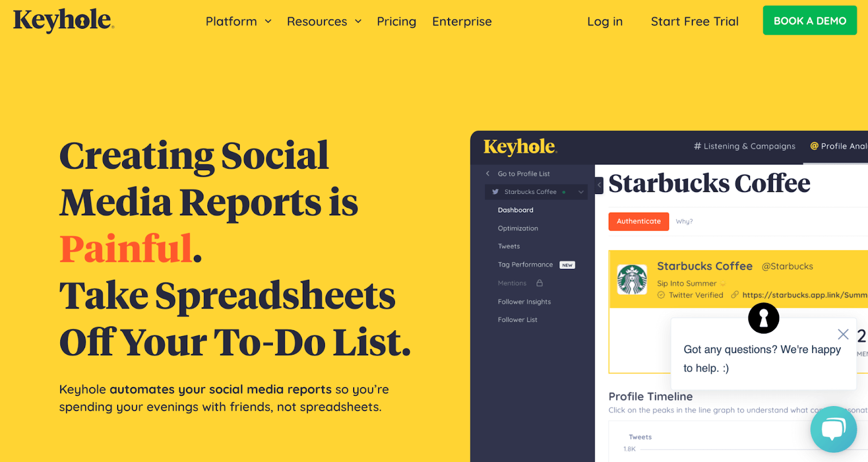Go to the Pricing page

click(397, 22)
